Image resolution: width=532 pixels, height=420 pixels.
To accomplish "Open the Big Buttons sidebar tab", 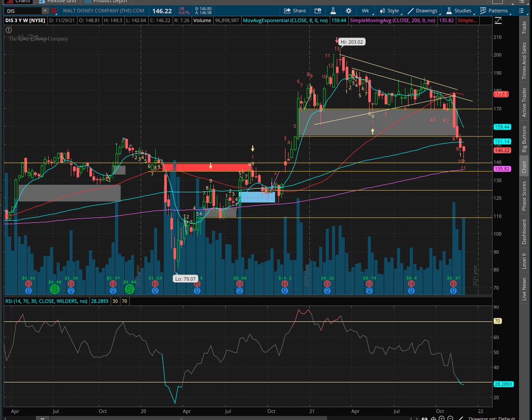I will [524, 139].
